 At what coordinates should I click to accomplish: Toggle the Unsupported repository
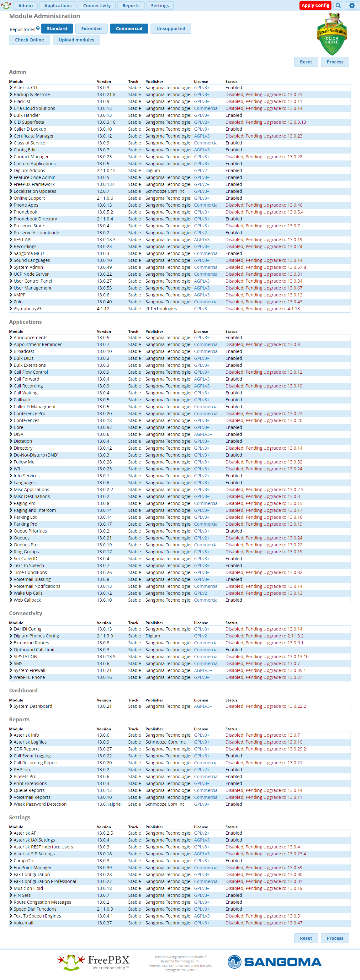tap(171, 29)
